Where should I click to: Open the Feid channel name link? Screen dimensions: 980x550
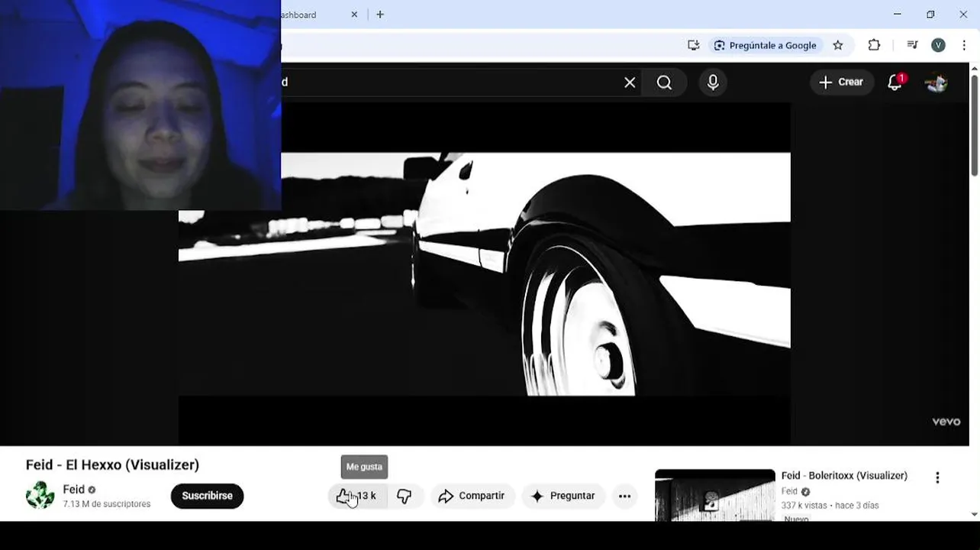(74, 489)
